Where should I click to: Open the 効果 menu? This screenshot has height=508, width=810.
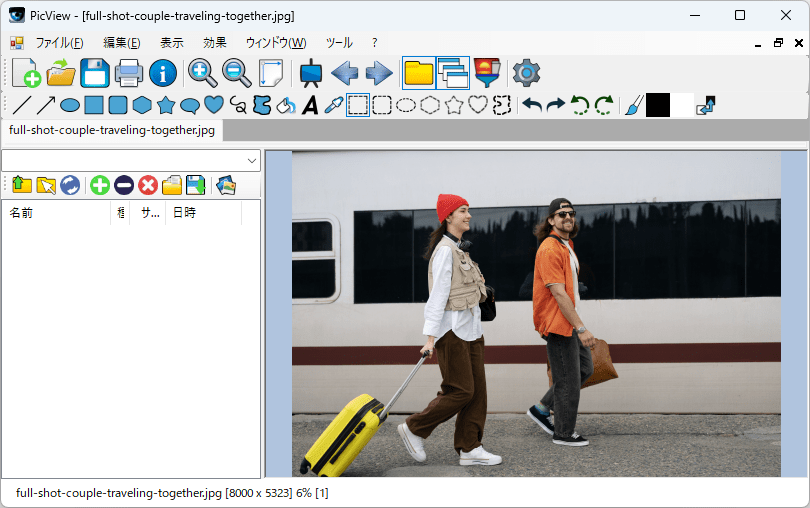tap(215, 43)
